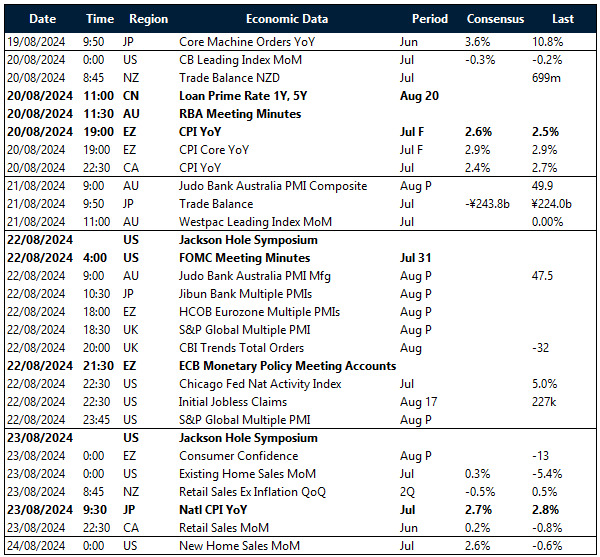
Task: Select Trade Balance NZD entry
Action: click(x=229, y=78)
